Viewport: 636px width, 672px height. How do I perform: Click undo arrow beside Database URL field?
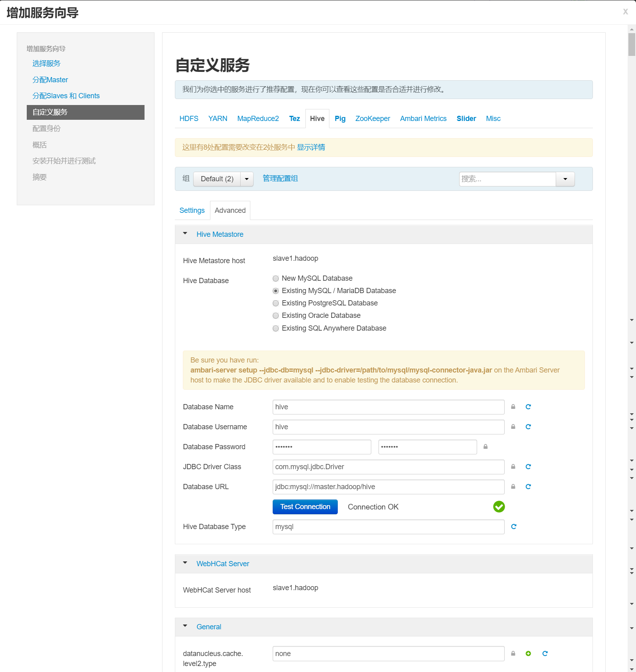(x=528, y=486)
